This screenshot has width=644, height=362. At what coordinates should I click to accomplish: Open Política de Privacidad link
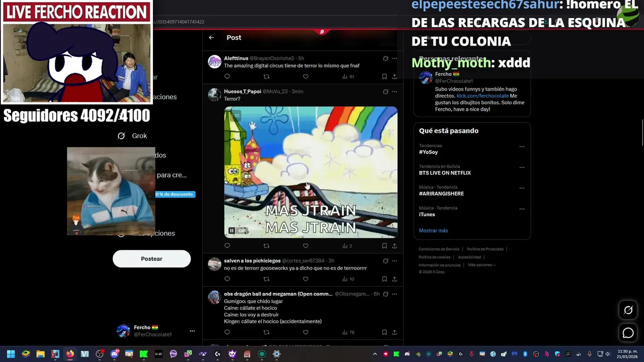point(485,249)
